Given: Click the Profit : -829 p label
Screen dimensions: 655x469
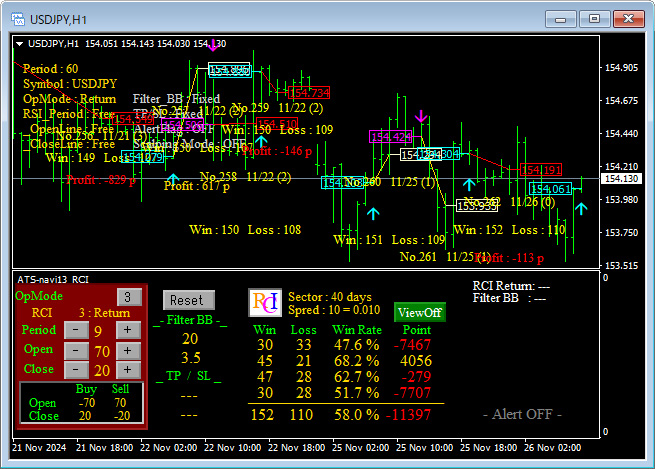Looking at the screenshot, I should tap(101, 180).
